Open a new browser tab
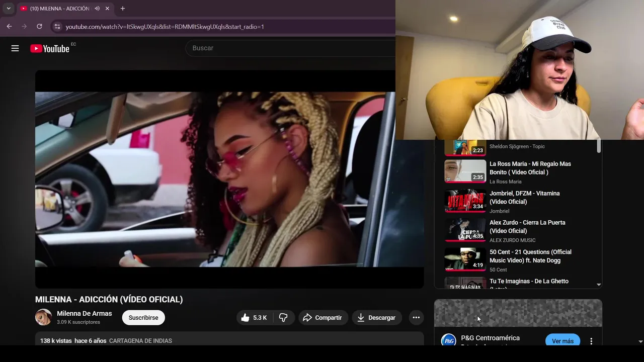The image size is (644, 362). pyautogui.click(x=123, y=9)
